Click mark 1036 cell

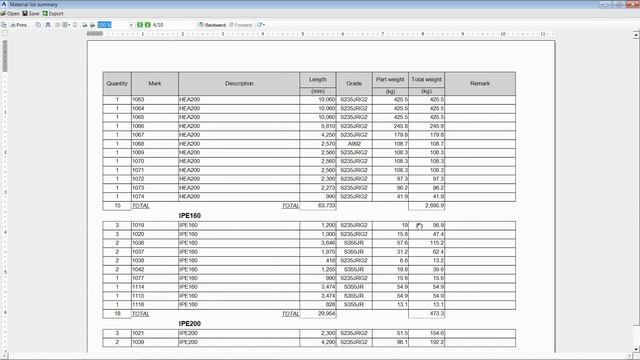coord(155,243)
